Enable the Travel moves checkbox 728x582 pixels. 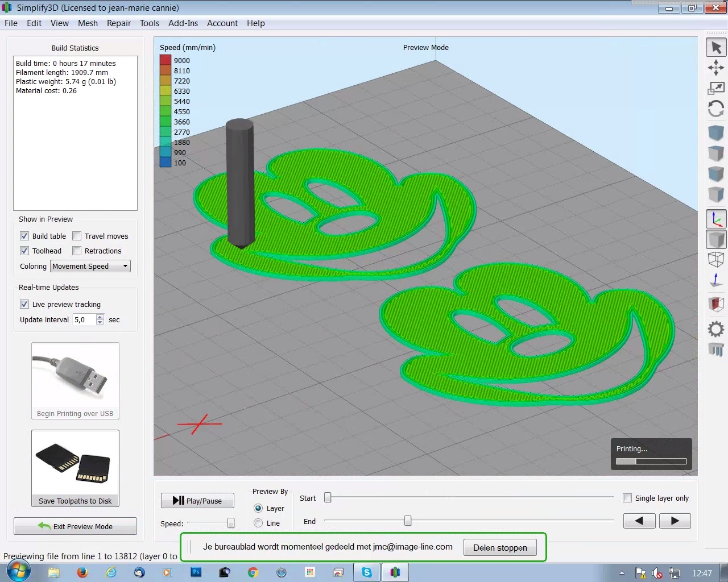(x=77, y=236)
